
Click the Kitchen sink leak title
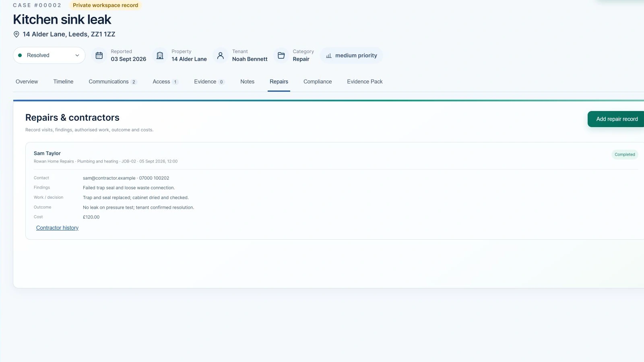62,19
